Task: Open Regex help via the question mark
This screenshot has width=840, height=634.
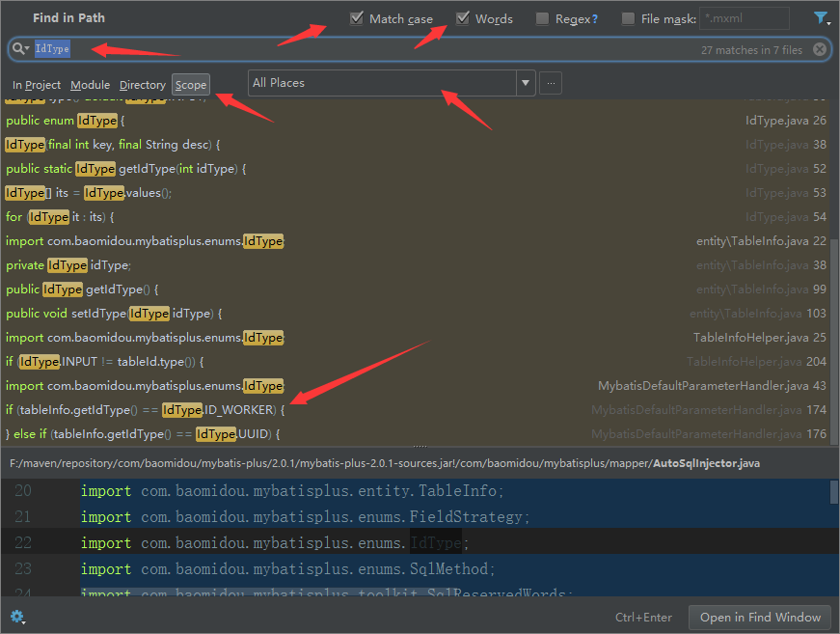Action: (596, 17)
